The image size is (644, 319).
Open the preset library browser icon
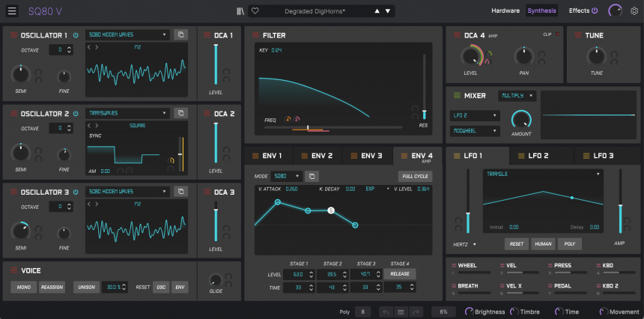click(x=240, y=11)
